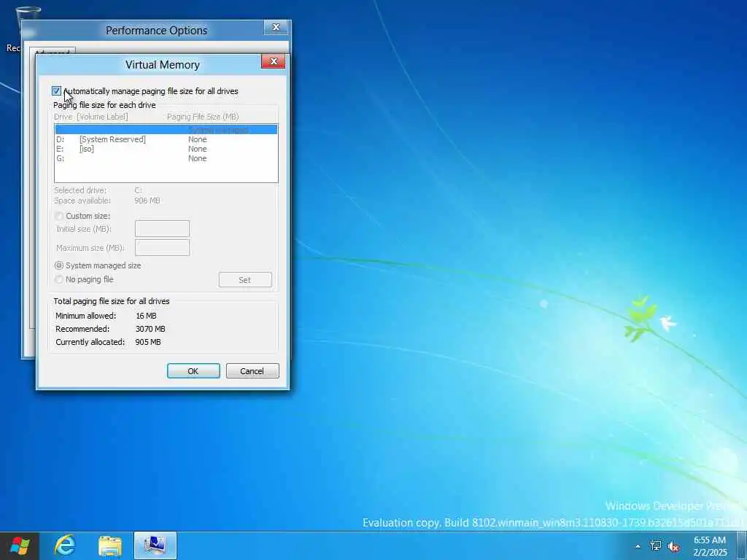Open the network tray icon
The height and width of the screenshot is (560, 747).
click(656, 546)
